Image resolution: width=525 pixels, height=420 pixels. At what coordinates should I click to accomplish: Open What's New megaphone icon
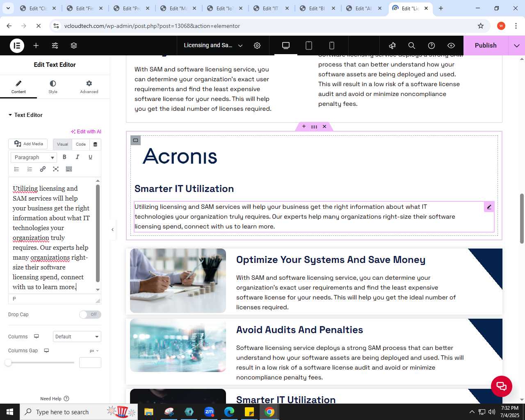pyautogui.click(x=392, y=46)
